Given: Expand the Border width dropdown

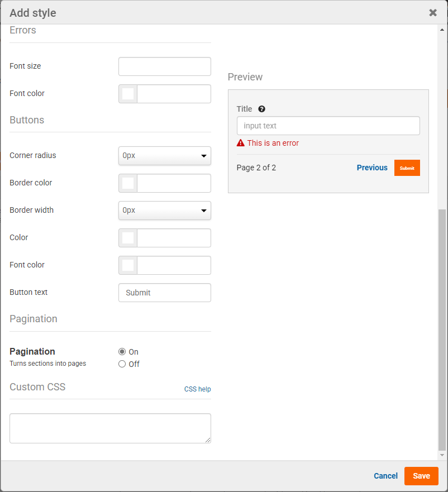Looking at the screenshot, I should tap(165, 211).
